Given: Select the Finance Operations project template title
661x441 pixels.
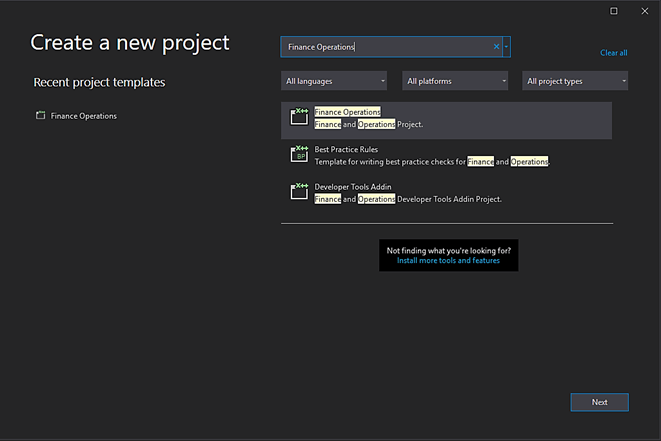Looking at the screenshot, I should tap(347, 112).
